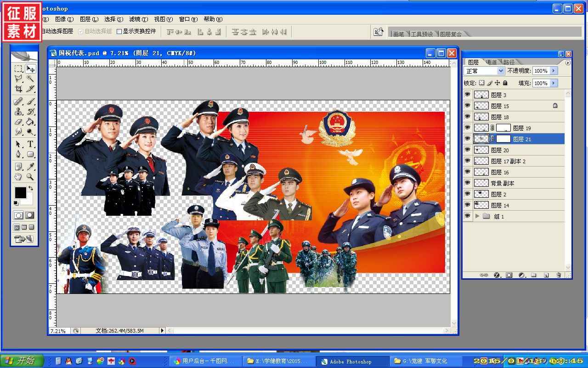Select the Eyedropper tool
Image resolution: width=588 pixels, height=368 pixels.
click(x=30, y=166)
